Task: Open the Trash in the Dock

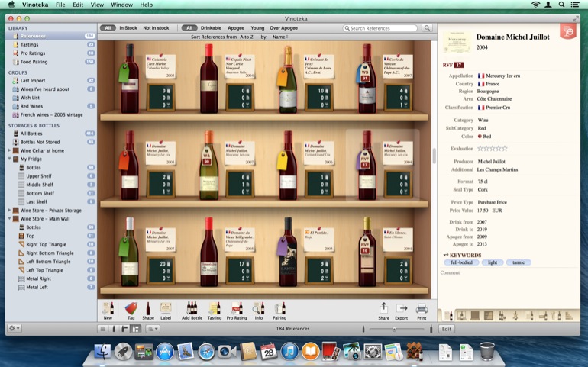Action: [486, 352]
